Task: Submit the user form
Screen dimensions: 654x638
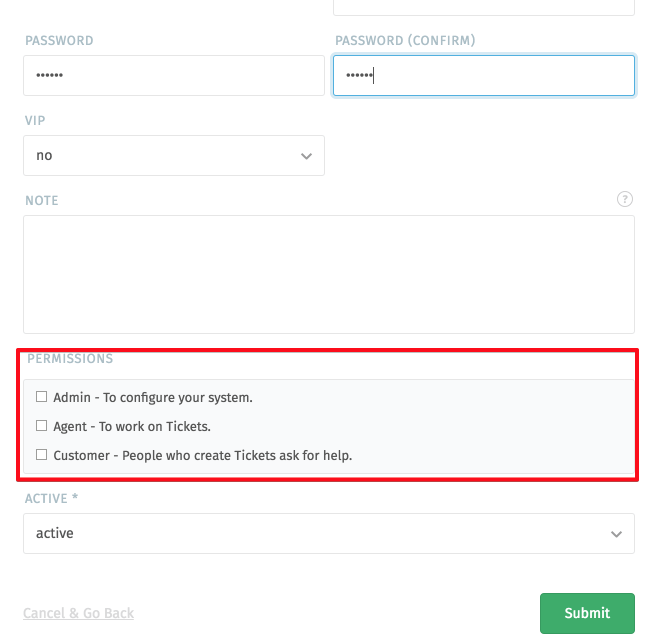Action: (x=587, y=613)
